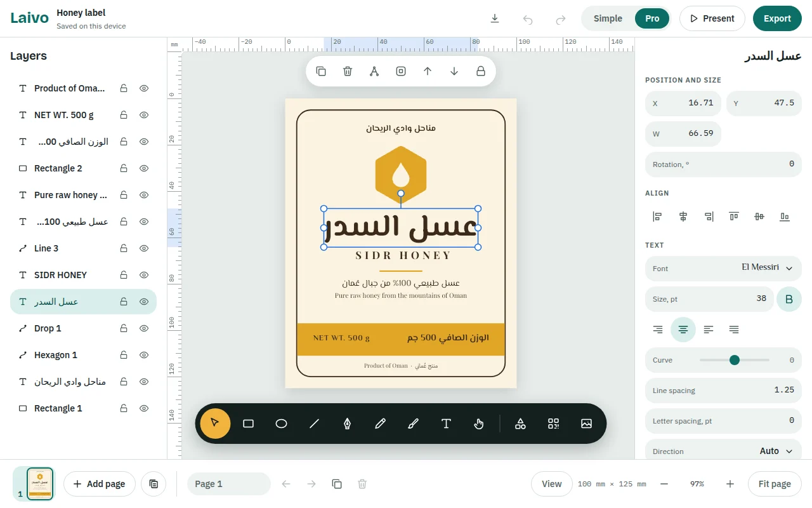Select the Line tool
This screenshot has height=508, width=812.
[315, 424]
